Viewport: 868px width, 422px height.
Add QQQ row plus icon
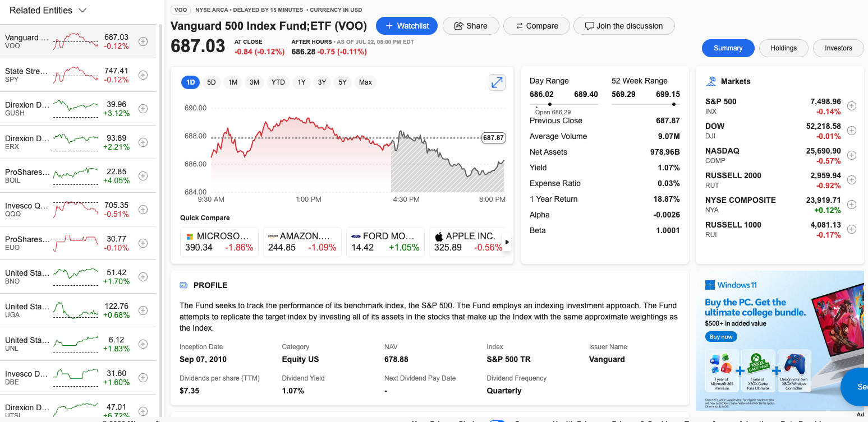click(143, 210)
